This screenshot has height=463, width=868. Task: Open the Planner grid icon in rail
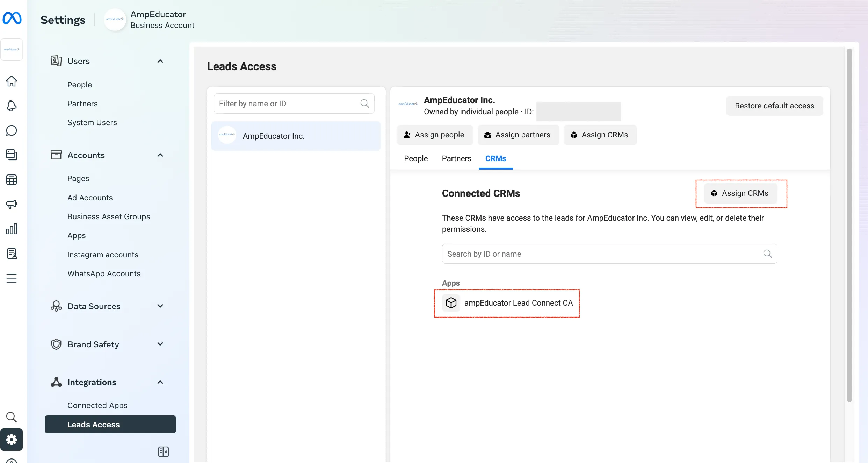pos(12,180)
